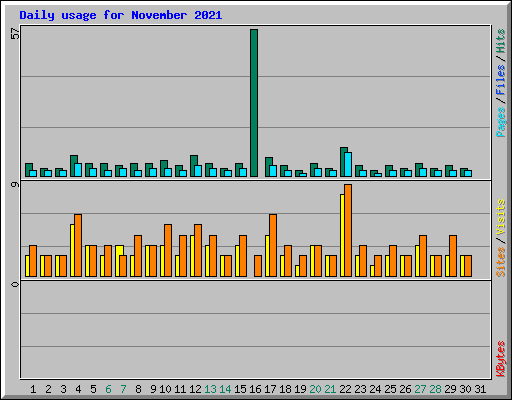The width and height of the screenshot is (512, 400).
Task: Click green weekend day label '27'
Action: tap(420, 389)
